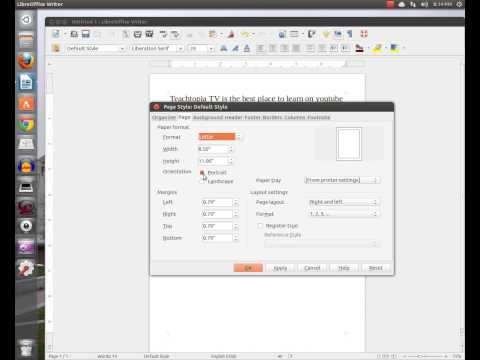The width and height of the screenshot is (480, 360).
Task: Switch to the Header tab
Action: (234, 117)
